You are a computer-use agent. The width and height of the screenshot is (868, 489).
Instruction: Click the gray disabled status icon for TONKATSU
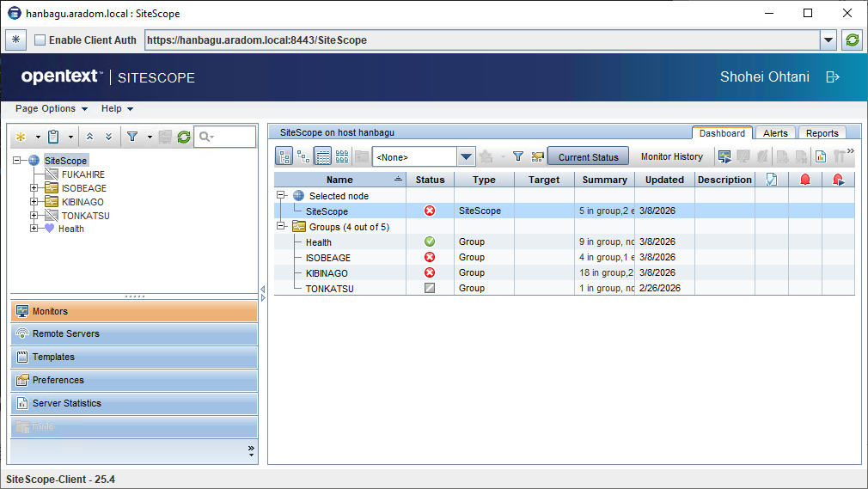point(430,288)
